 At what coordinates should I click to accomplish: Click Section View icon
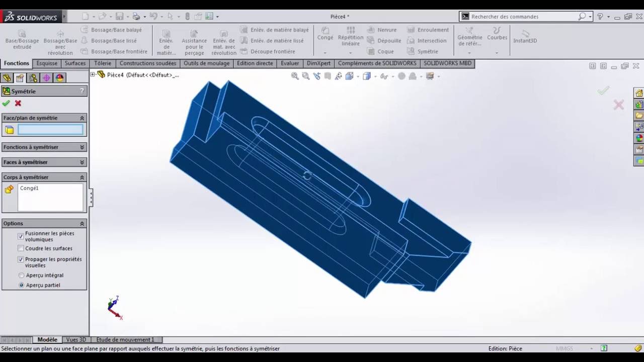[328, 76]
